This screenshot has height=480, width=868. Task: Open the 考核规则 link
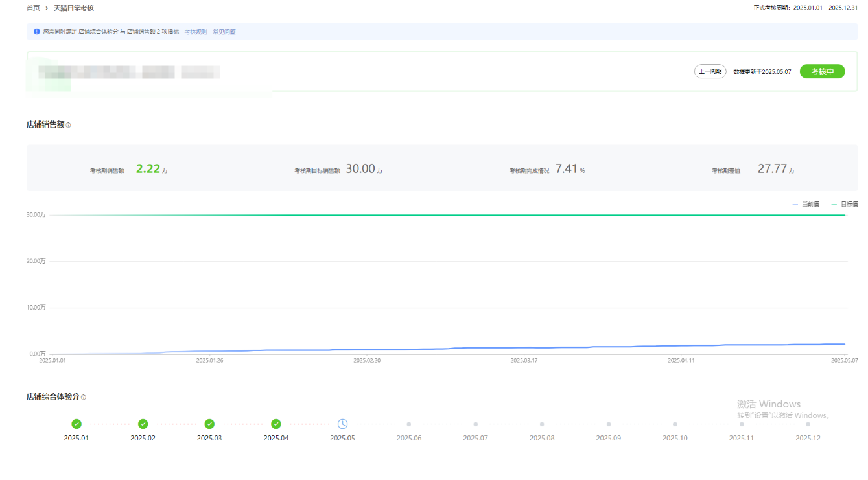(196, 32)
